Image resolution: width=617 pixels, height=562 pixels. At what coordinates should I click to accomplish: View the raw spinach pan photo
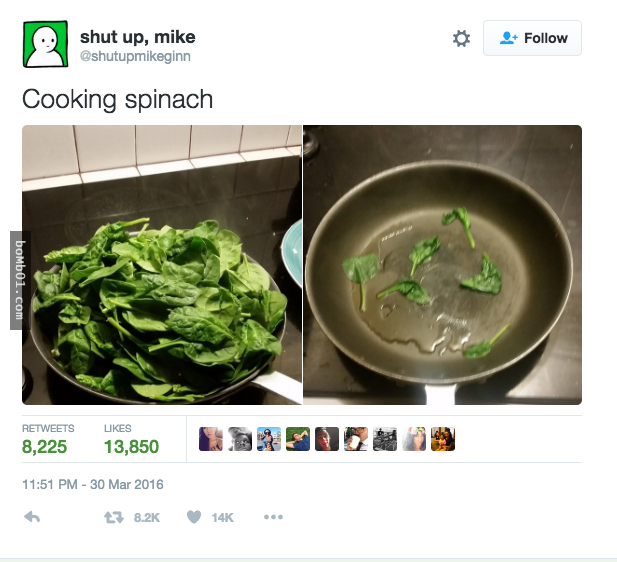pyautogui.click(x=162, y=265)
